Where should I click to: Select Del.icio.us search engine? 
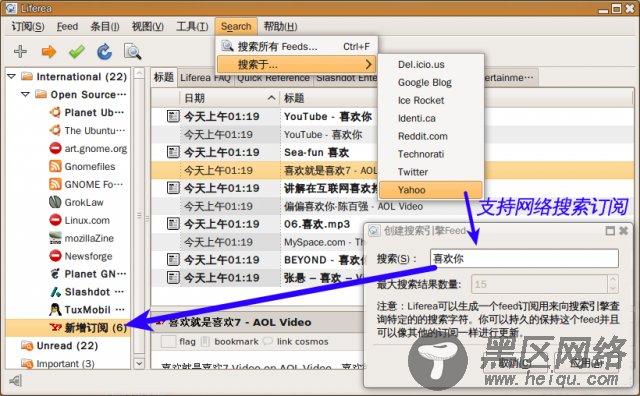click(431, 65)
